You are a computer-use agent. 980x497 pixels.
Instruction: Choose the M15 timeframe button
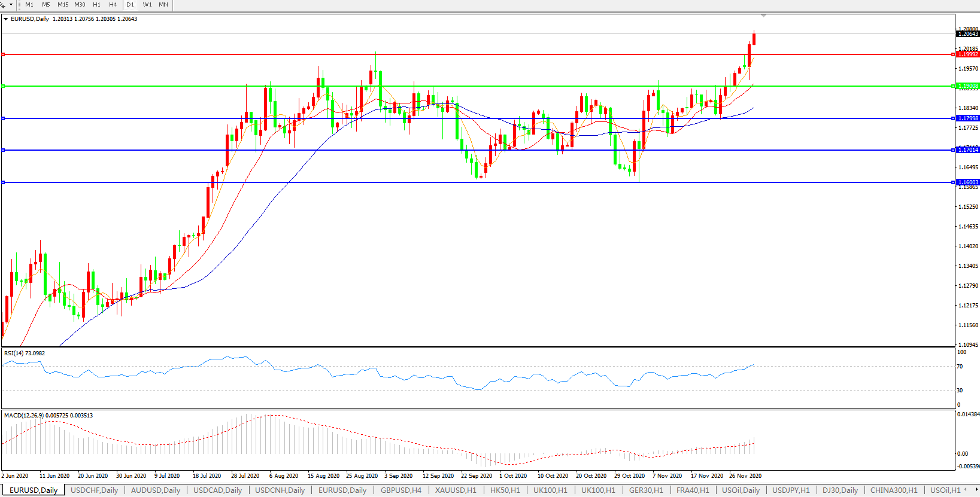pyautogui.click(x=63, y=5)
